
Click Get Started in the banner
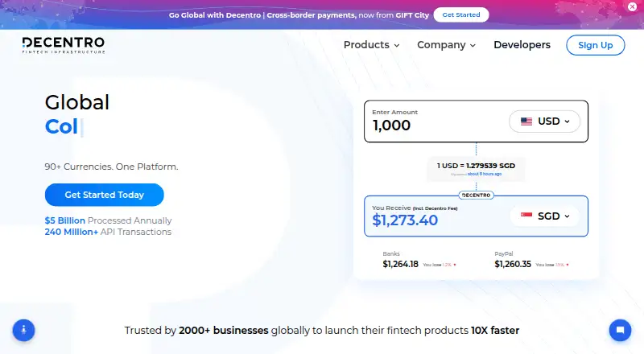(460, 14)
